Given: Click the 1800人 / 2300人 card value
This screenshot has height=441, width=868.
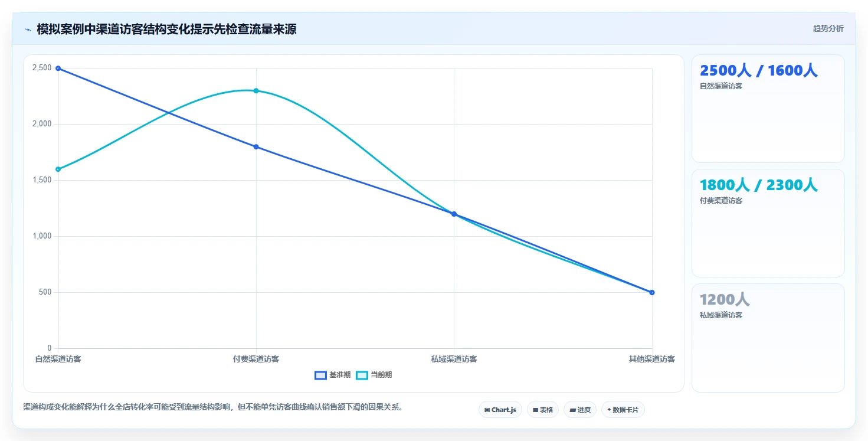Looking at the screenshot, I should click(x=758, y=185).
